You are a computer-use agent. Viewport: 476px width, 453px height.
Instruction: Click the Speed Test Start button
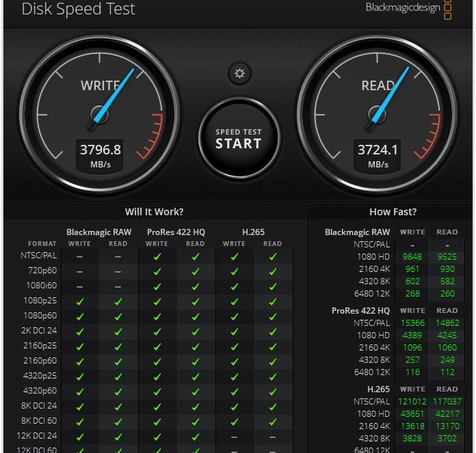239,138
